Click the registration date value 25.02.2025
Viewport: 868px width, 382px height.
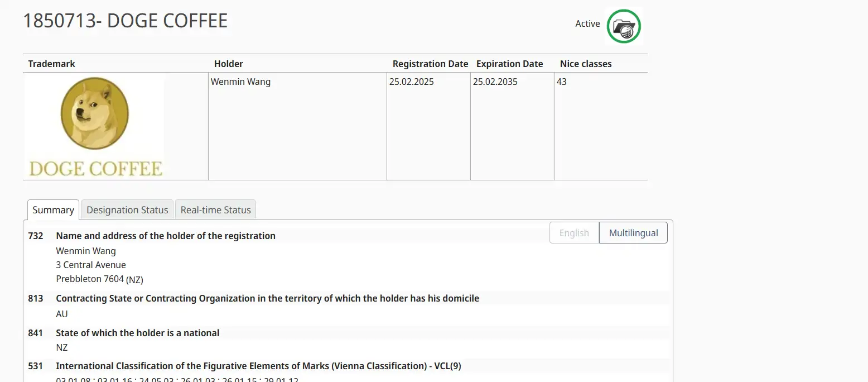point(411,82)
